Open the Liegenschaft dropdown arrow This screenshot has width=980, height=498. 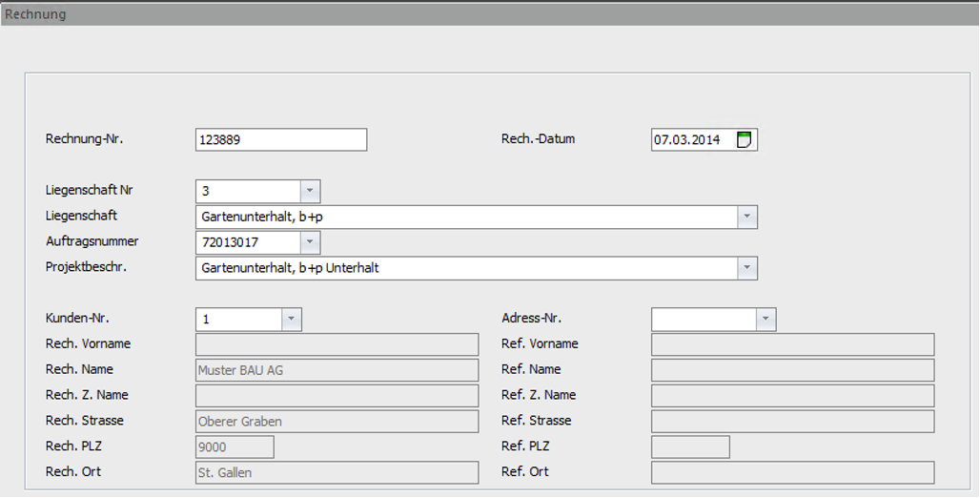(x=747, y=217)
